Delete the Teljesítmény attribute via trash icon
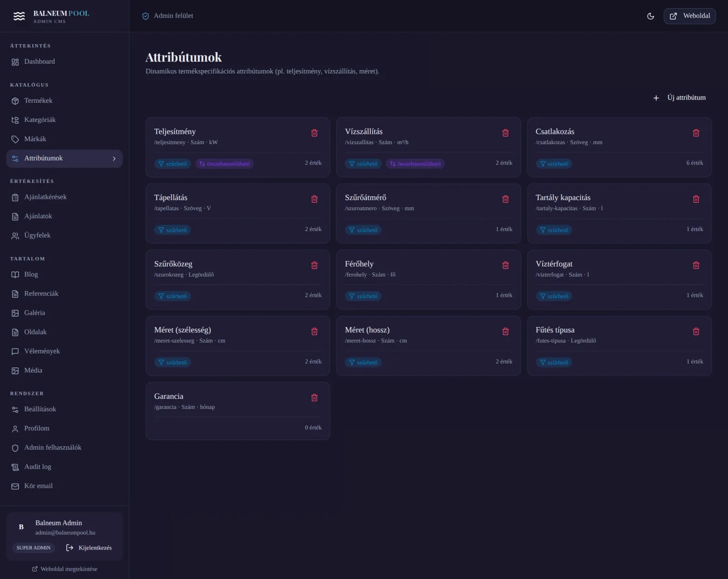The height and width of the screenshot is (579, 728). click(314, 133)
